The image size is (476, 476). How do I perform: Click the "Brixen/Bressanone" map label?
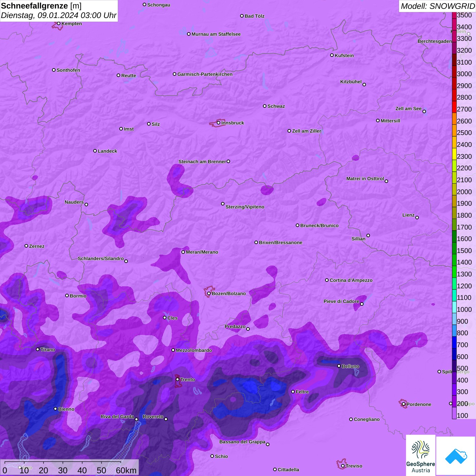pos(280,242)
